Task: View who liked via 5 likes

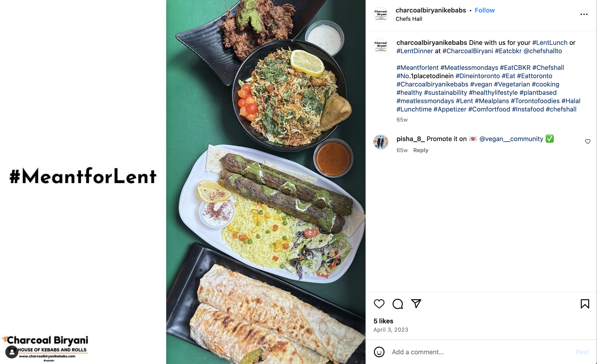Action: [x=383, y=321]
